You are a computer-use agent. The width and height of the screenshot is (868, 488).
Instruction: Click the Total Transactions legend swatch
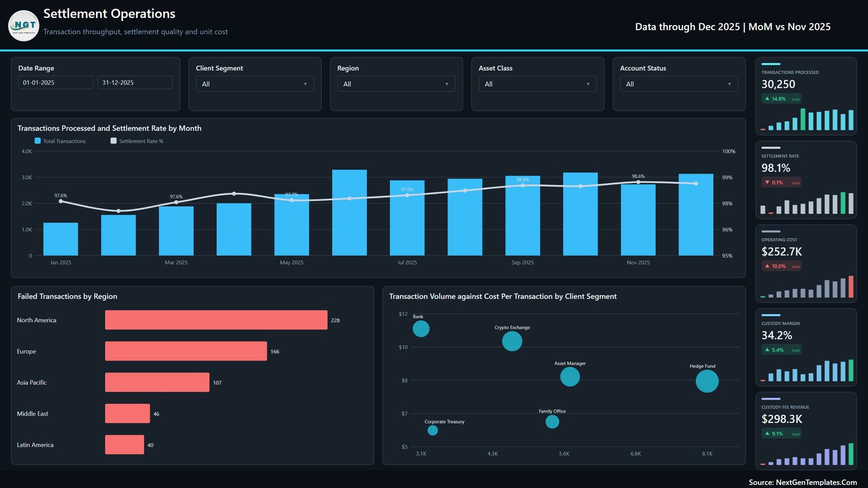(37, 140)
